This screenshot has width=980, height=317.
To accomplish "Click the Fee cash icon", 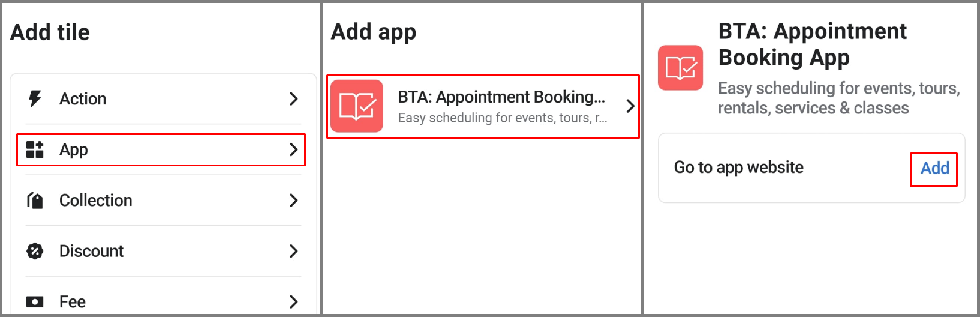I will click(x=35, y=301).
